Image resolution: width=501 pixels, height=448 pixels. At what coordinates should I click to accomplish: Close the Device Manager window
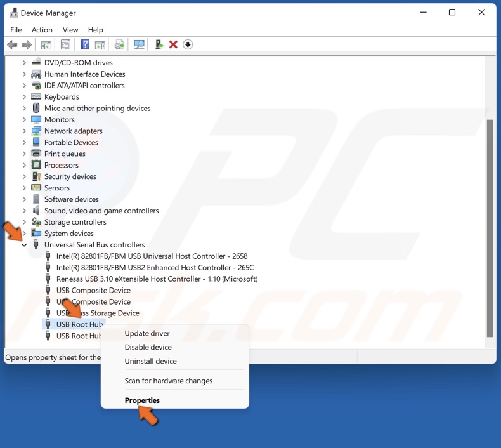[481, 13]
